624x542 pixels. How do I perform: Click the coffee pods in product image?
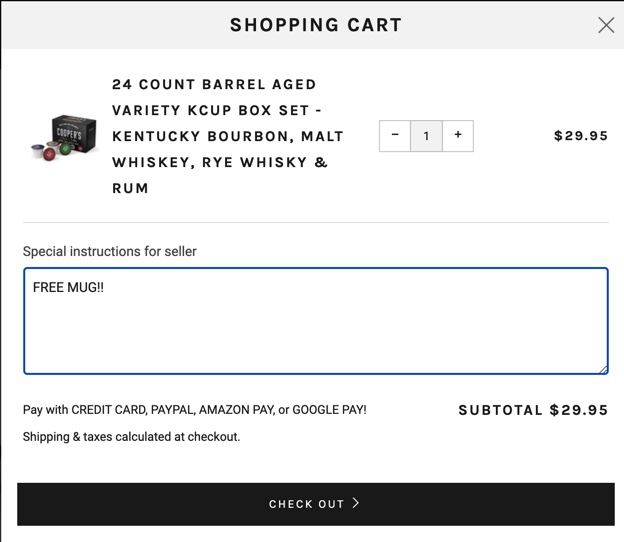point(52,151)
